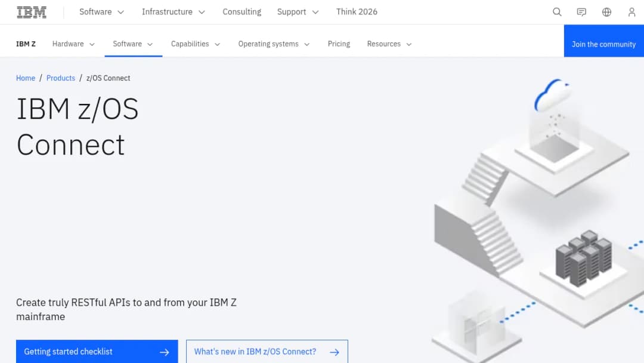
Task: Open the Getting started checklist button
Action: point(97,352)
